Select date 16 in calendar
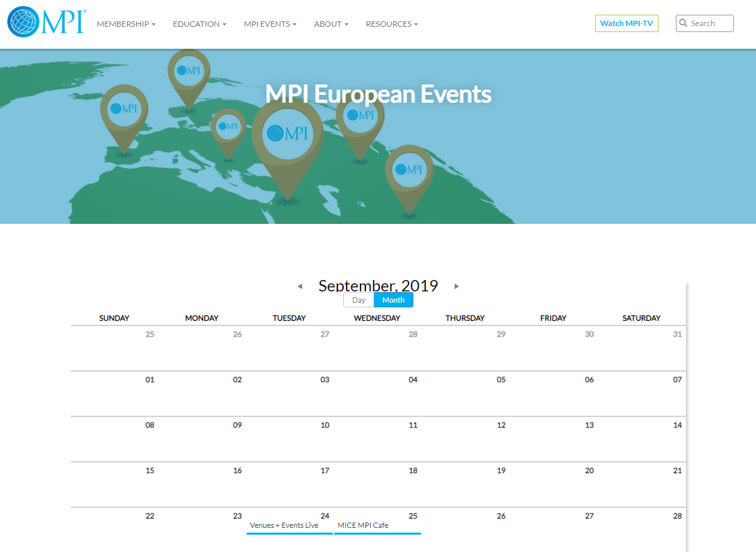 237,470
